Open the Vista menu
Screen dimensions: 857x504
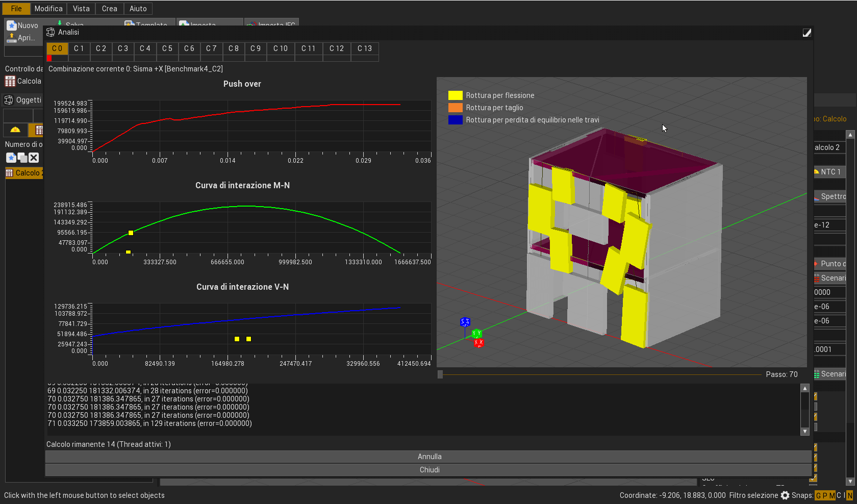[81, 9]
